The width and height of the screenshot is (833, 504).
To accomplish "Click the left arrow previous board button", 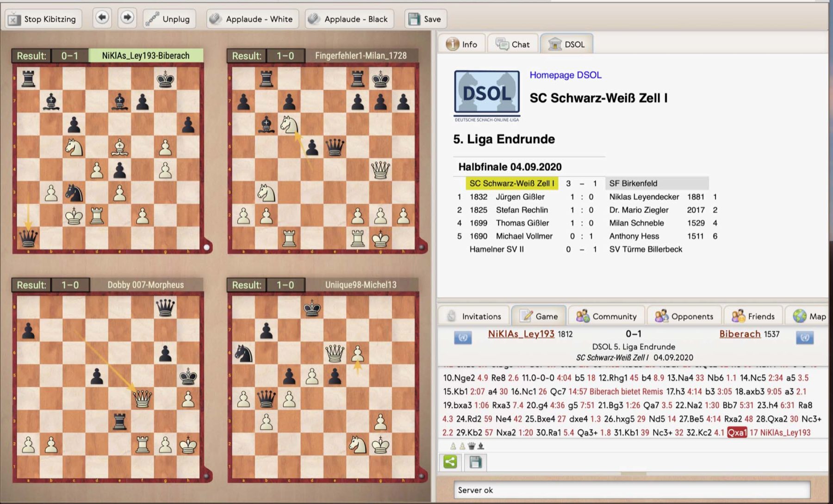I will pyautogui.click(x=102, y=18).
